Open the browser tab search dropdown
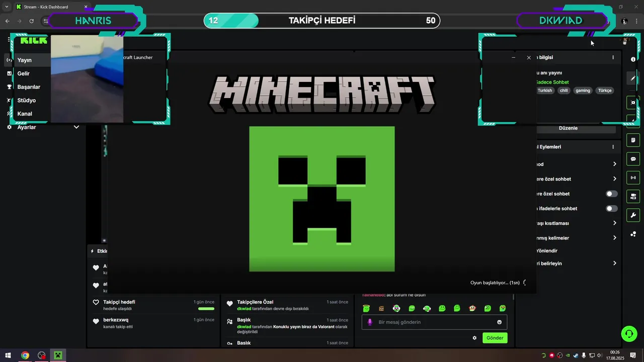Screen dimensions: 644x362 pyautogui.click(x=7, y=7)
